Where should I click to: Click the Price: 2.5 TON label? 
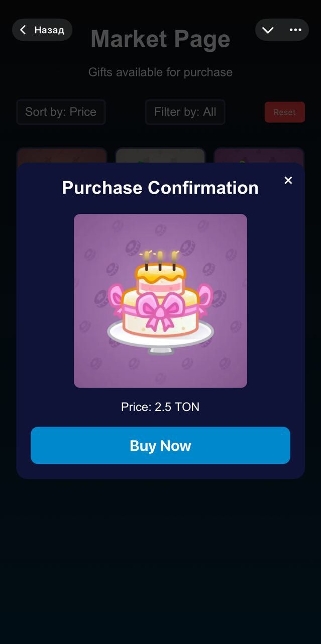pos(160,407)
